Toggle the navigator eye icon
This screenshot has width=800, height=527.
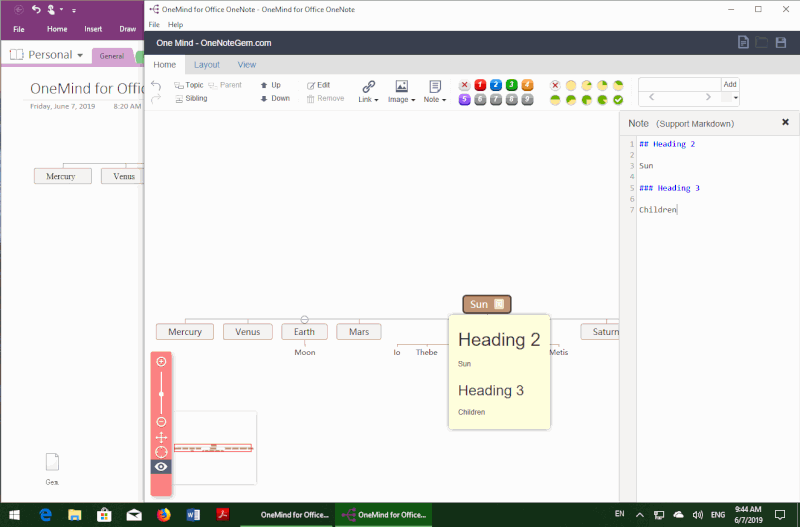161,467
